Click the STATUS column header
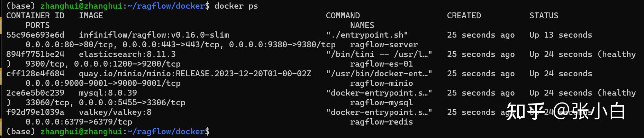The image size is (644, 138). [544, 16]
